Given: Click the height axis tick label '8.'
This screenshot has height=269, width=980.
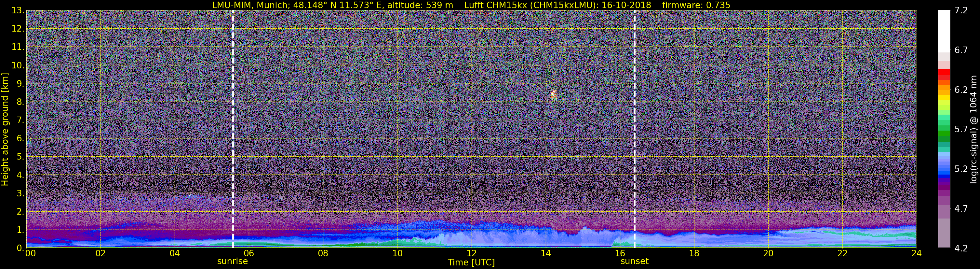Looking at the screenshot, I should [x=20, y=102].
